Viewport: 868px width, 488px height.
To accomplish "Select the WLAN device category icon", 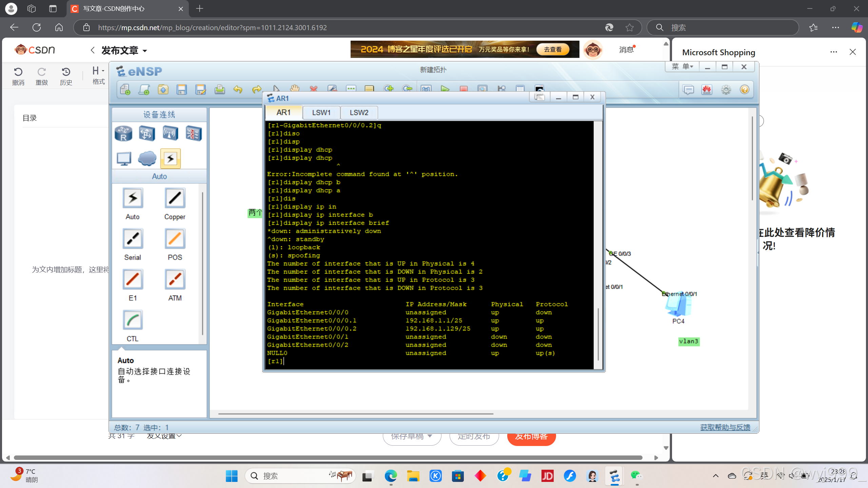I will [x=170, y=133].
